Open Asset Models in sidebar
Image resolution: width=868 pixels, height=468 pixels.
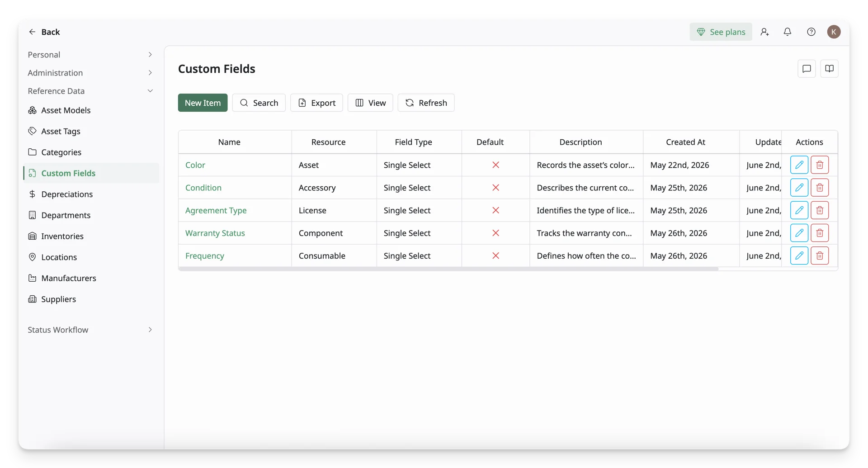coord(66,110)
